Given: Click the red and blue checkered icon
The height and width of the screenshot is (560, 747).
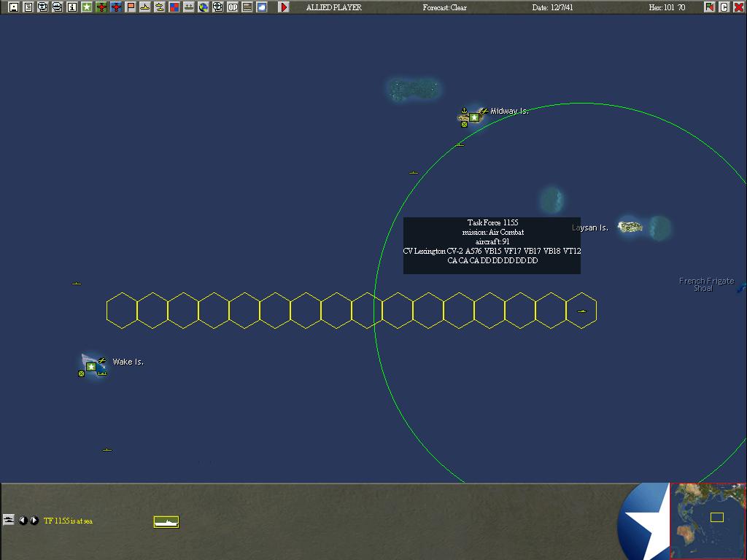Looking at the screenshot, I should pos(174,7).
